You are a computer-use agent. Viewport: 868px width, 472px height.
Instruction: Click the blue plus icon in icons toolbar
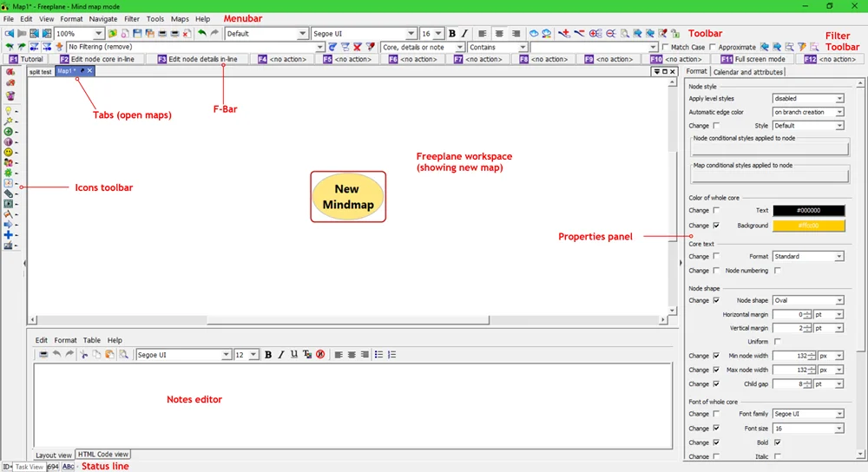(x=9, y=235)
